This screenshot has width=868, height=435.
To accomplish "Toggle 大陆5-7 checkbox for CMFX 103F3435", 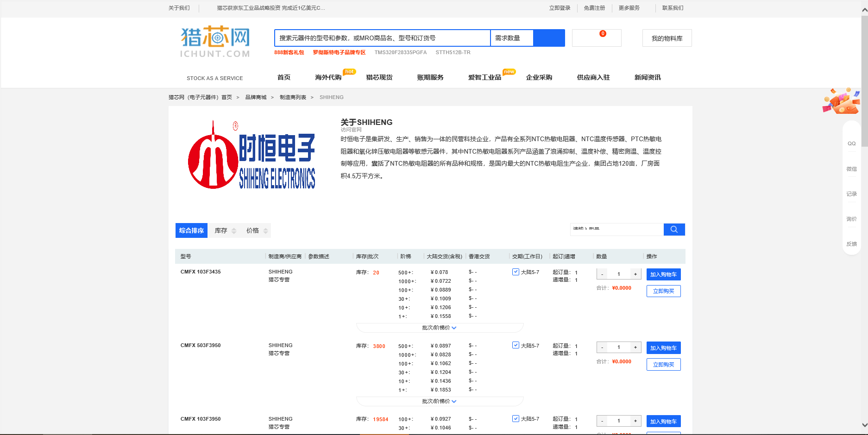I will tap(516, 272).
